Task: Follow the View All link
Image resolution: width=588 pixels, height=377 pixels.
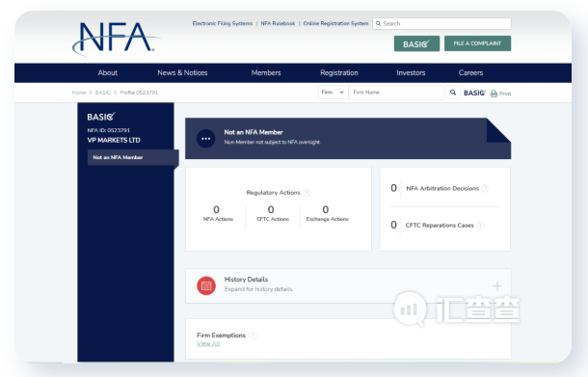Action: (x=208, y=343)
